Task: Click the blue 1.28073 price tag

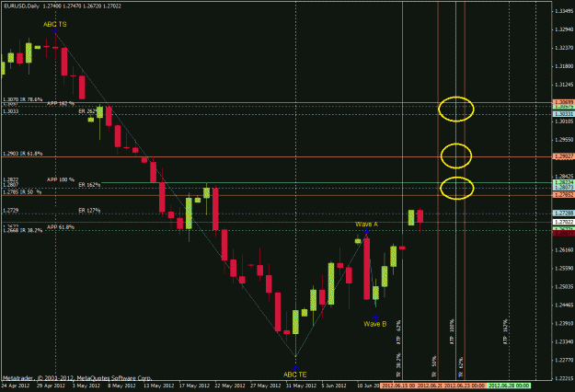Action: 563,188
